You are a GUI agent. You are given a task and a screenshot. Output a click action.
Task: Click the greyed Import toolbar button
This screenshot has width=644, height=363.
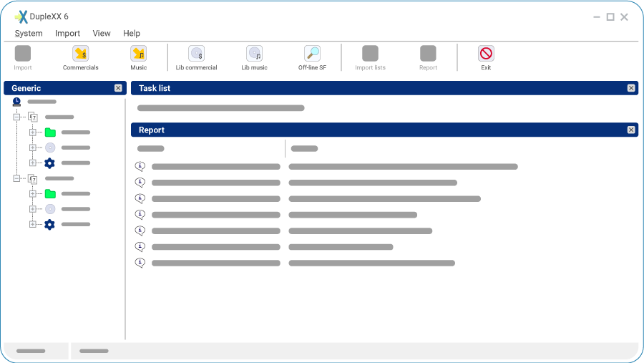[x=23, y=54]
